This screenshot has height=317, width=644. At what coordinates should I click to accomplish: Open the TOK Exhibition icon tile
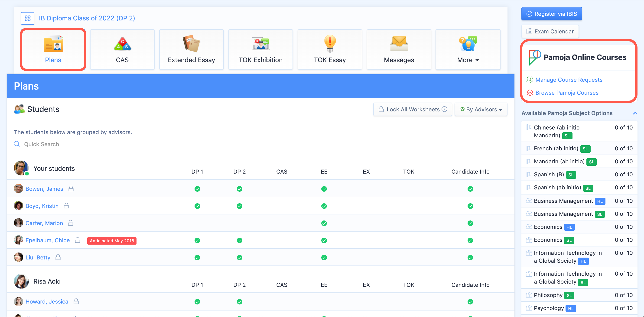click(260, 43)
